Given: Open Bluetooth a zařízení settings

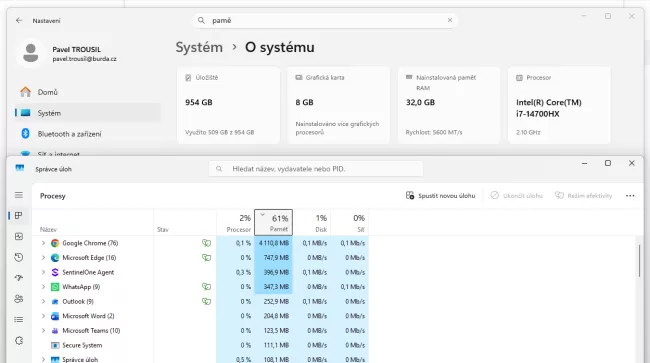Looking at the screenshot, I should tap(87, 134).
